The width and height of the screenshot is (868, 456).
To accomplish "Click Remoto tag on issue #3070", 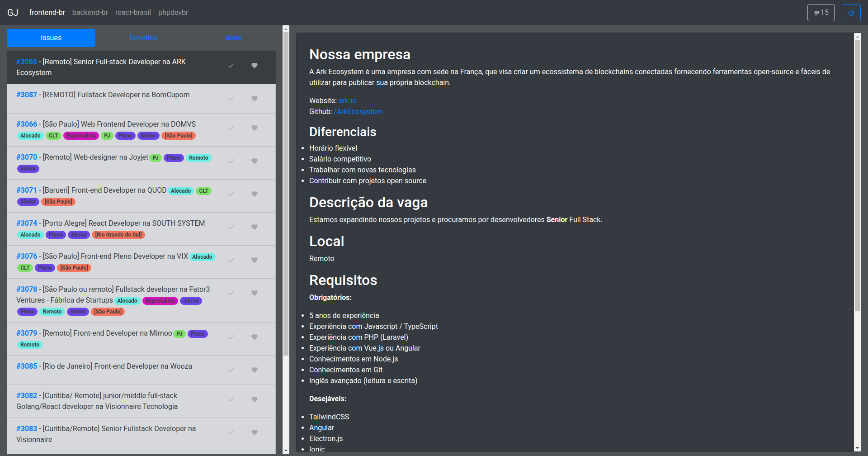I will tap(198, 158).
